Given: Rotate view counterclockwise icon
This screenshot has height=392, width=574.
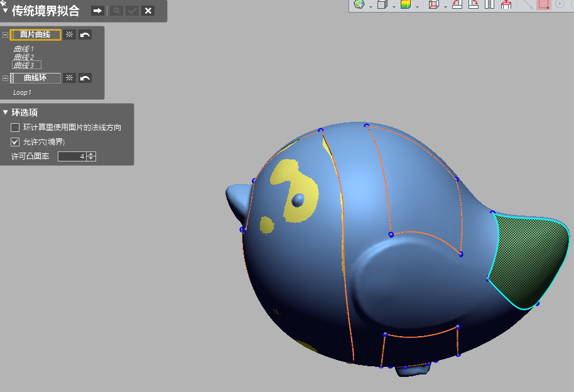Looking at the screenshot, I should click(x=458, y=4).
